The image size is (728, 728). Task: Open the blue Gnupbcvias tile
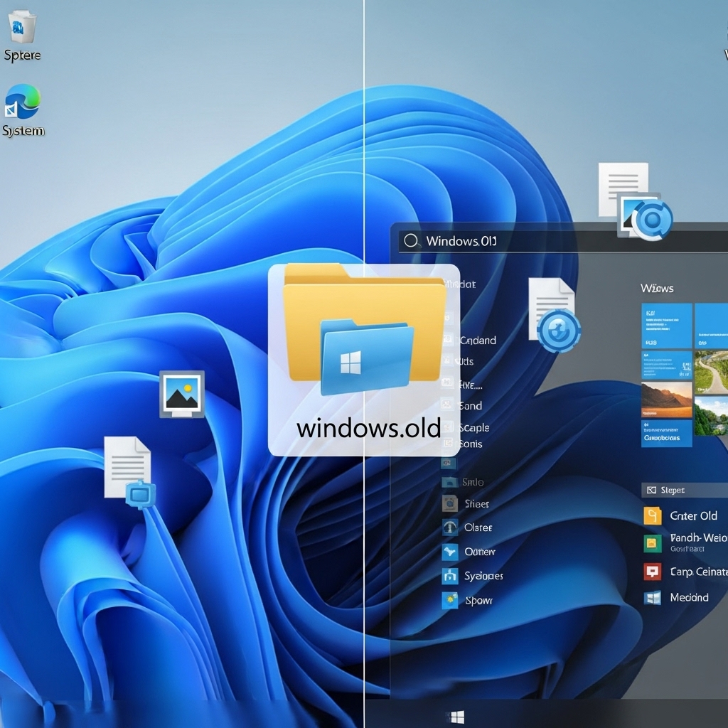click(x=667, y=433)
